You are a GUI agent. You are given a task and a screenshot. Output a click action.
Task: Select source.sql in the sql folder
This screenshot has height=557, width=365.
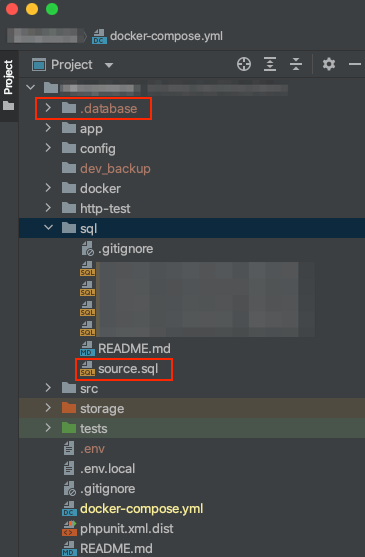[128, 369]
